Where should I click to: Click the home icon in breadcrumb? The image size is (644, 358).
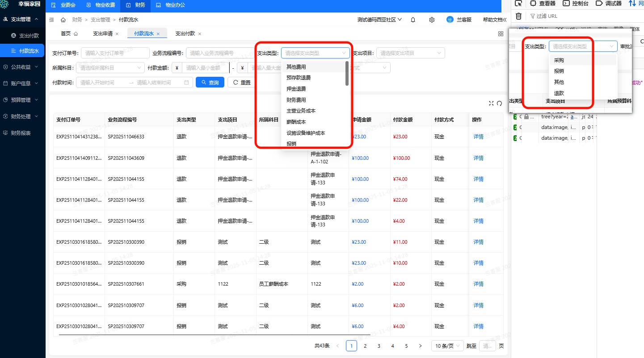click(63, 20)
